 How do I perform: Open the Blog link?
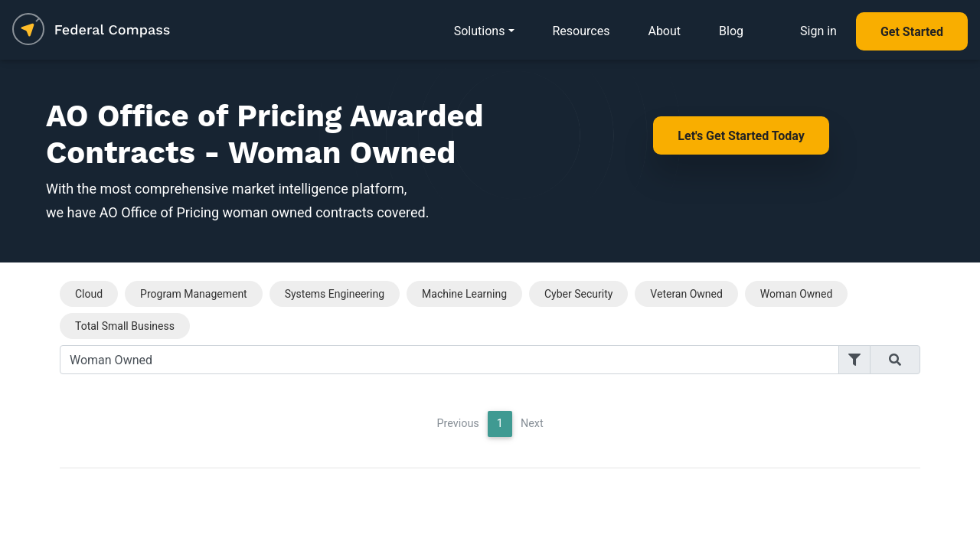(x=730, y=31)
